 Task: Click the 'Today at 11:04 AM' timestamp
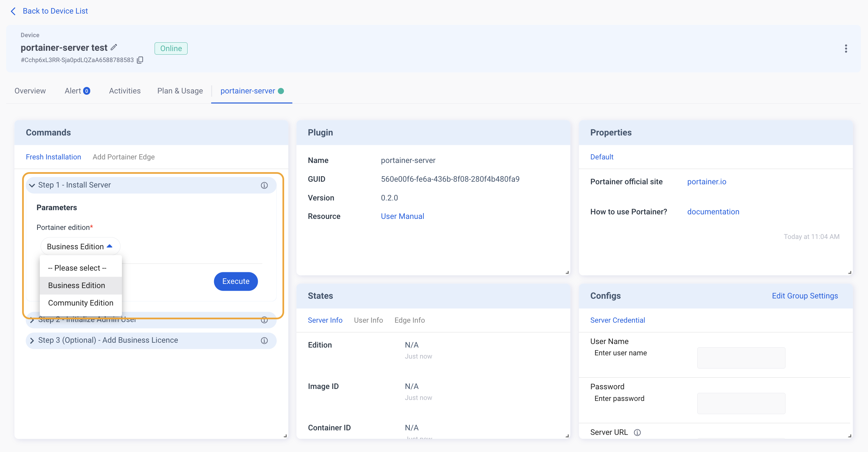pyautogui.click(x=811, y=237)
